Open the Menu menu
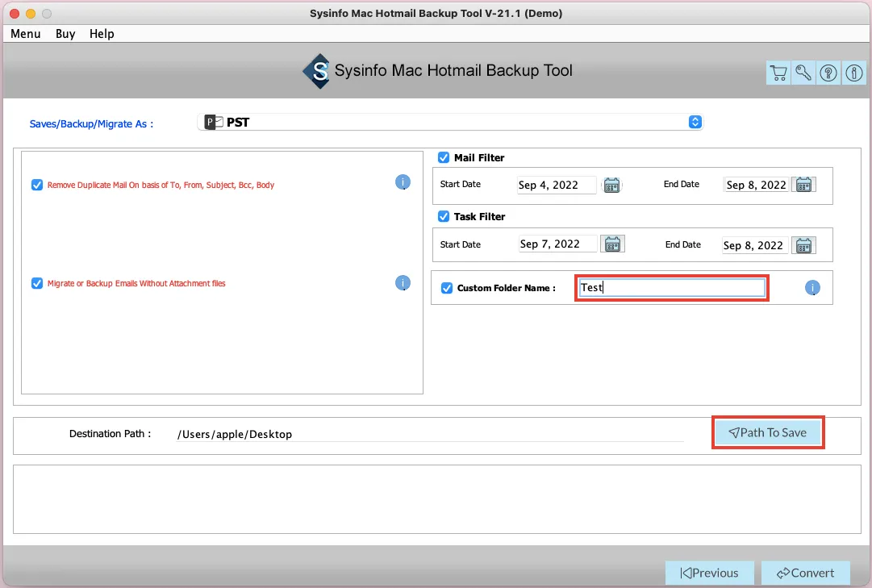 coord(26,33)
